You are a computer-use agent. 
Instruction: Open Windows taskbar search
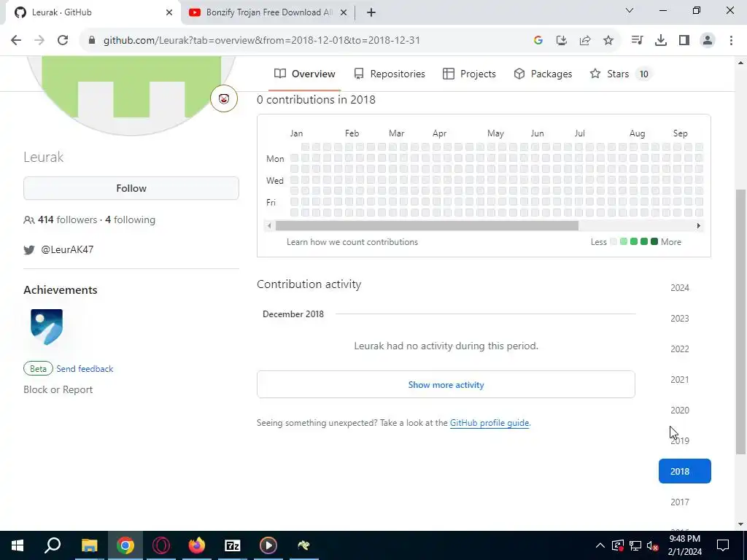53,545
